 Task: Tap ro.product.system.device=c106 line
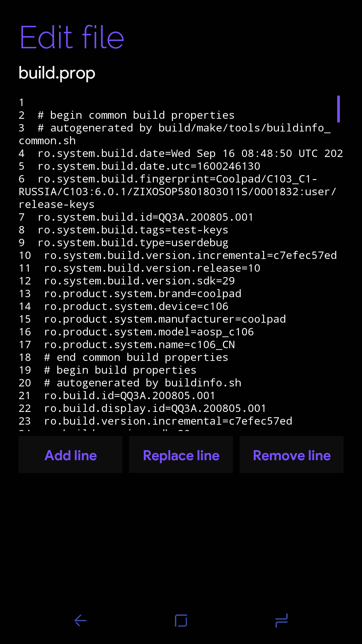[x=136, y=307]
